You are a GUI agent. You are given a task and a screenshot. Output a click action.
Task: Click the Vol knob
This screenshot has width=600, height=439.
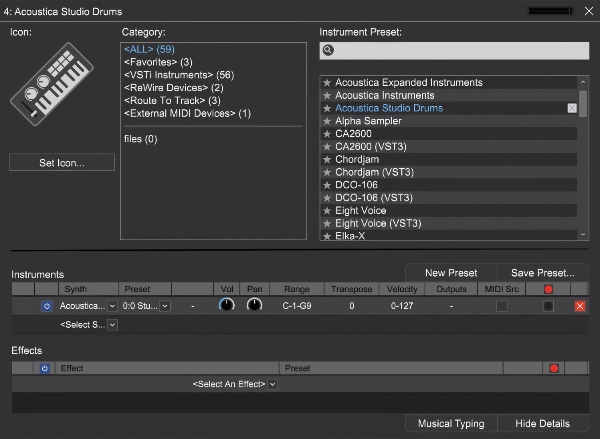(x=227, y=305)
